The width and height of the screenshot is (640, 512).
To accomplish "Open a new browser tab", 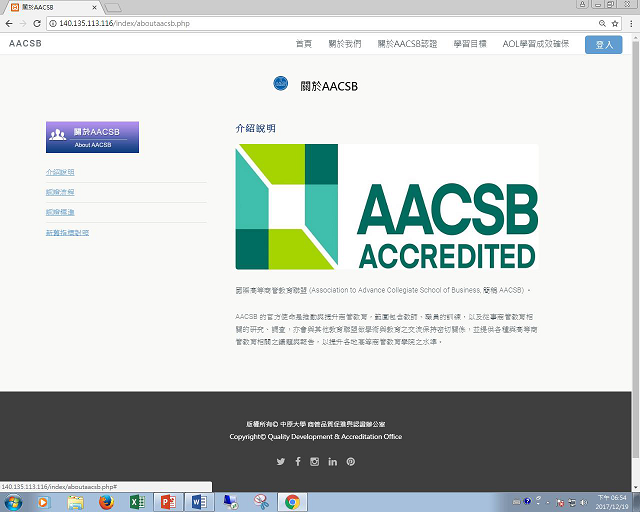I will tap(113, 7).
